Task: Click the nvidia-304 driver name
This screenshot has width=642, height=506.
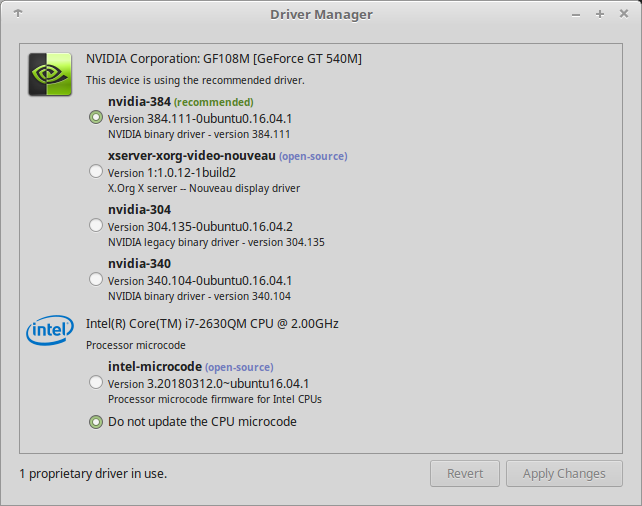Action: [139, 210]
